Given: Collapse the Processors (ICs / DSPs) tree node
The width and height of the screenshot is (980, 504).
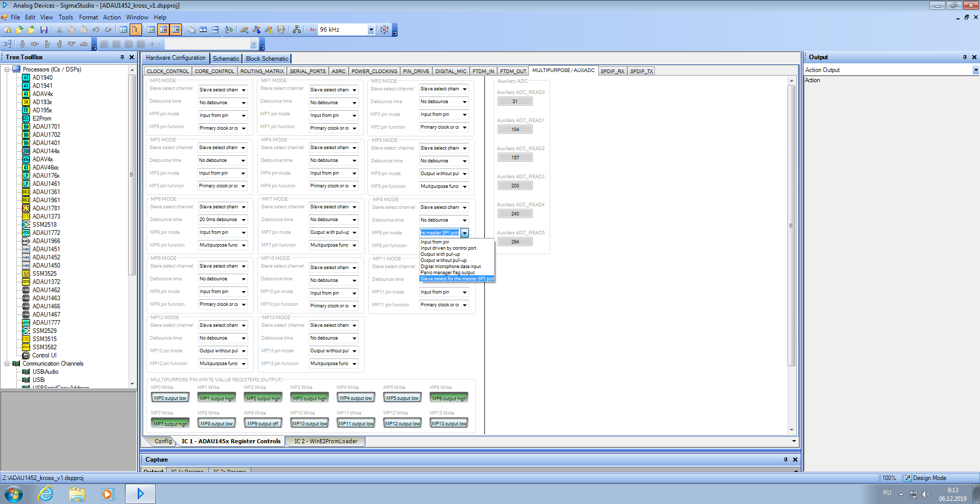Looking at the screenshot, I should point(7,69).
